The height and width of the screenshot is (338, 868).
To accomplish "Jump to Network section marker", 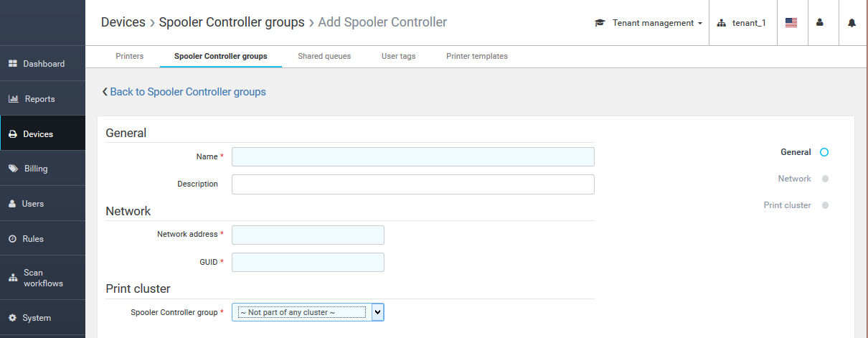I will click(825, 179).
